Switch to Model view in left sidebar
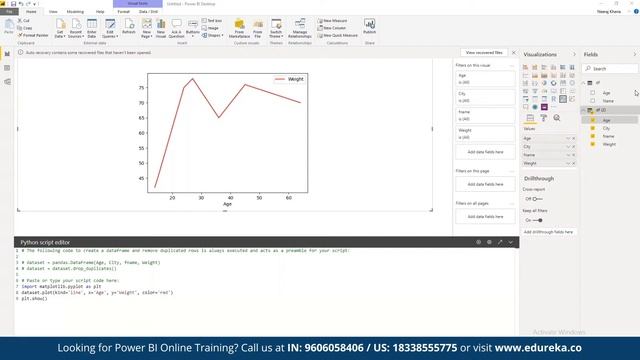 click(7, 82)
